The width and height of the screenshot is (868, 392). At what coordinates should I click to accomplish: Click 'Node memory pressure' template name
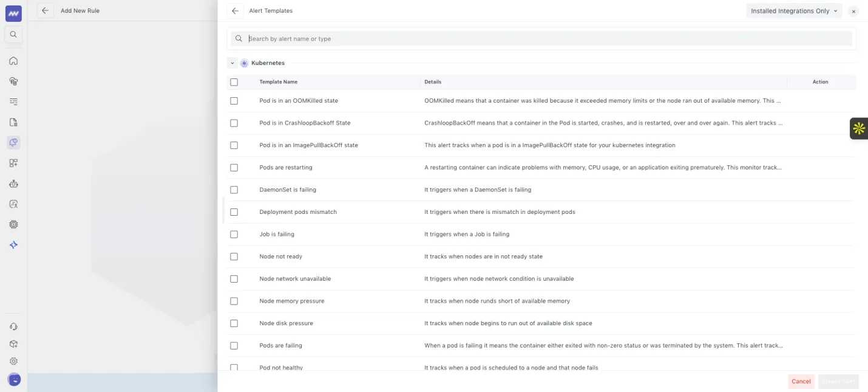click(292, 301)
